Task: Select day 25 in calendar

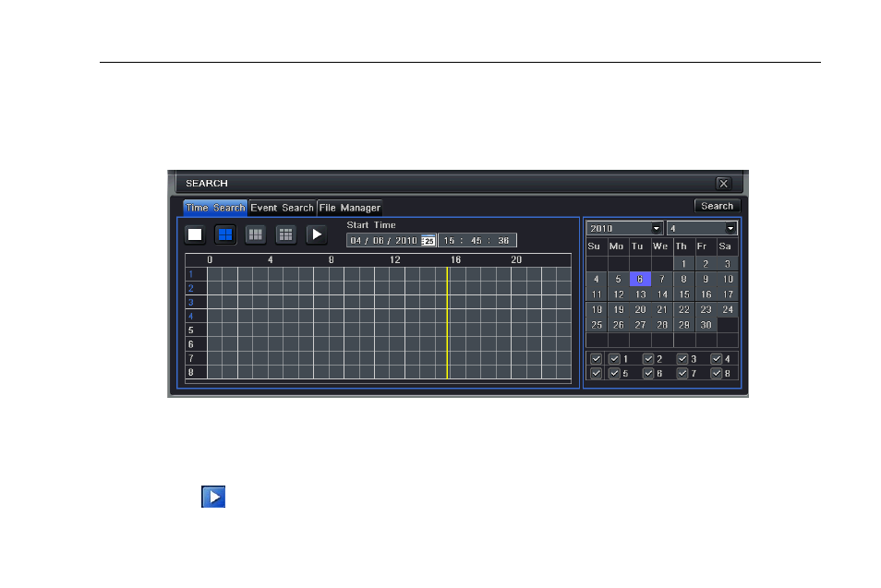Action: tap(597, 325)
